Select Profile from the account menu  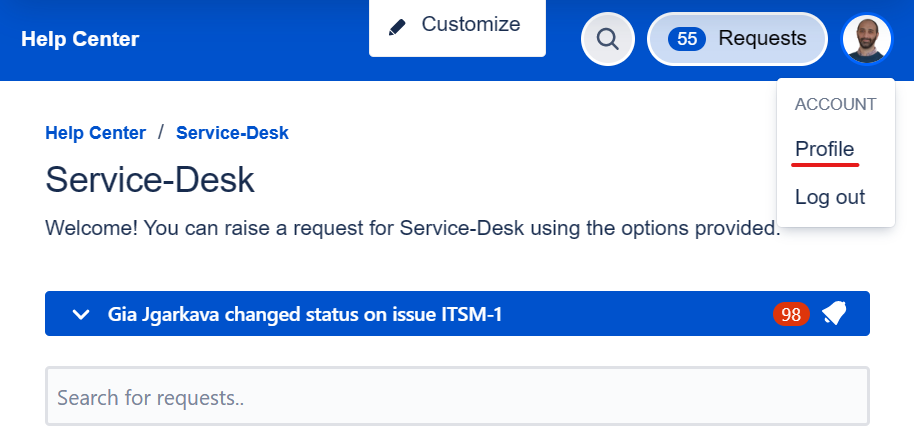tap(824, 149)
